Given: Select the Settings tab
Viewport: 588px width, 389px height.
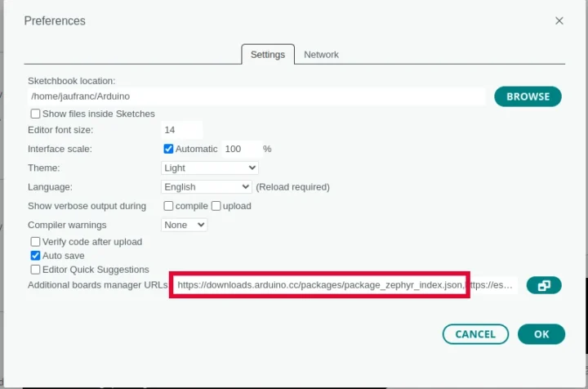Looking at the screenshot, I should [x=267, y=55].
